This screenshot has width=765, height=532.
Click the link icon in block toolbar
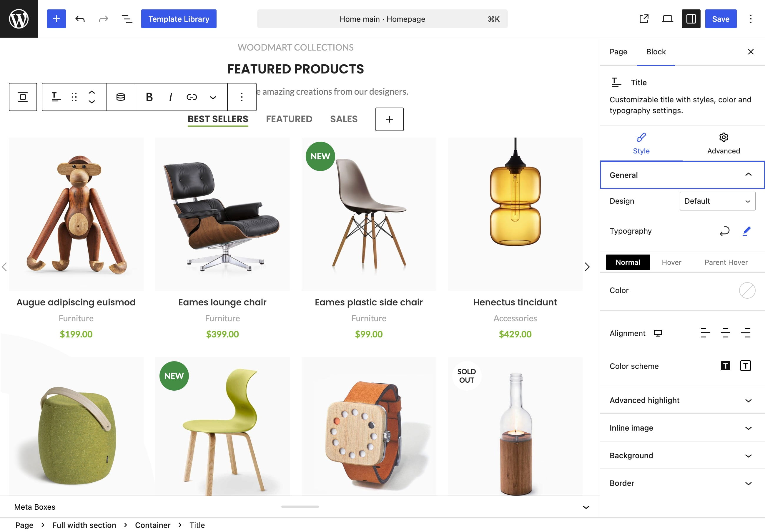192,97
